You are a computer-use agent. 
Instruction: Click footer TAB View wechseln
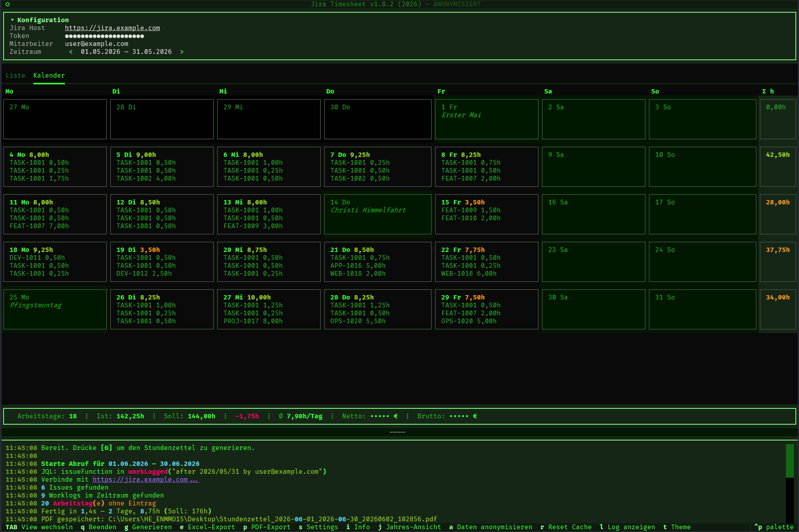coord(39,527)
